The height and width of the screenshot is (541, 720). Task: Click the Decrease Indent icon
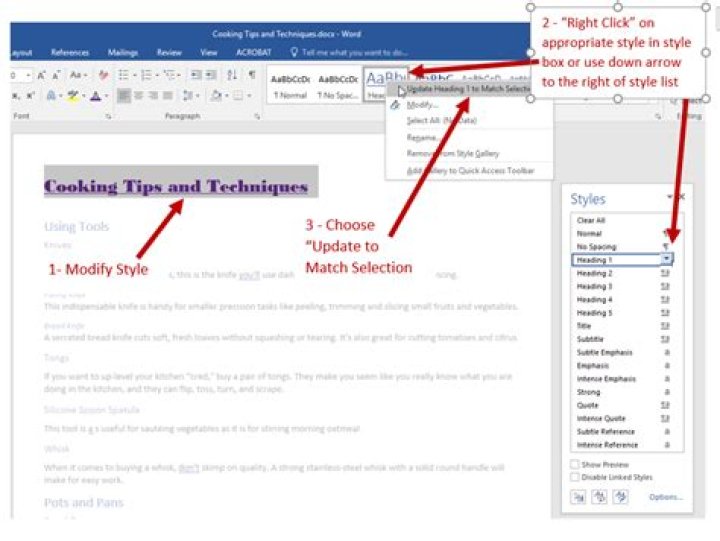196,75
